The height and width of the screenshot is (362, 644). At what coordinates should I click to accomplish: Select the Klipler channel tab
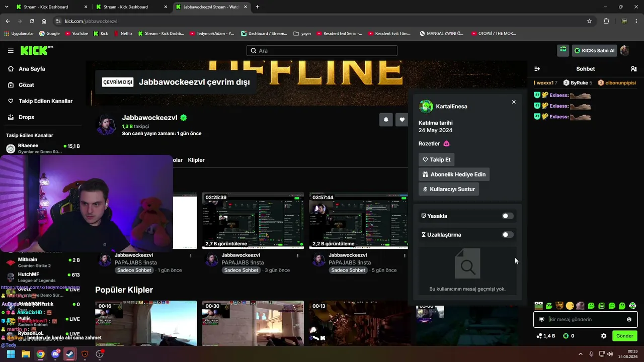[196, 160]
